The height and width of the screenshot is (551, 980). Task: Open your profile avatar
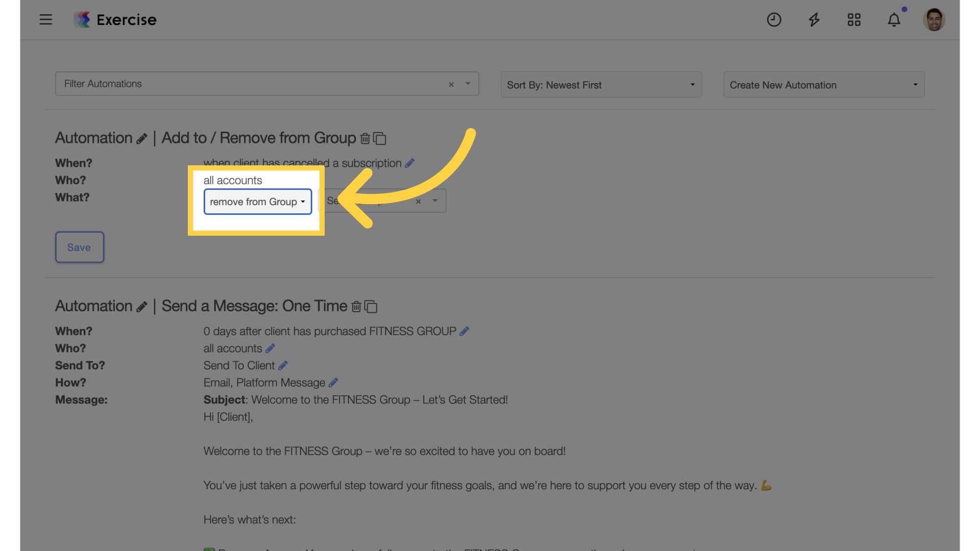[934, 19]
